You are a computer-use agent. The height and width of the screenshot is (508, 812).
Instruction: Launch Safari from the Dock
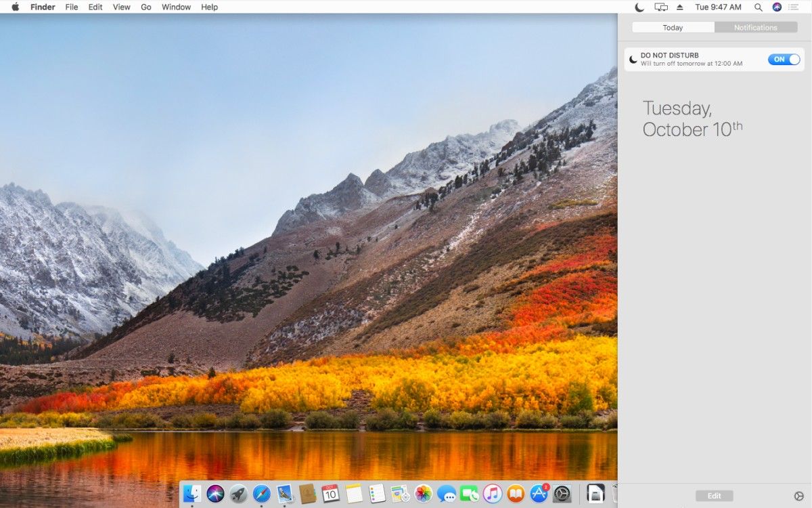262,494
